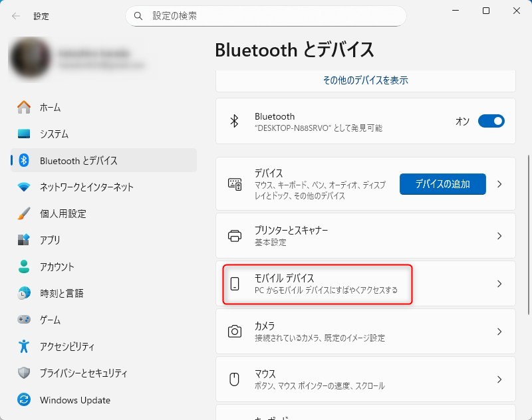Image resolution: width=532 pixels, height=420 pixels.
Task: Open モバイル デバイス using its chevron
Action: pos(500,284)
